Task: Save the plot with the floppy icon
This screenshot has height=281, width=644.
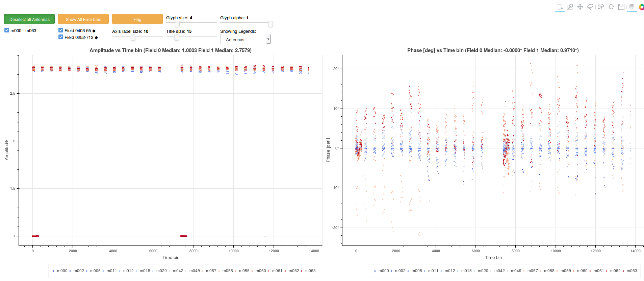Action: 621,7
